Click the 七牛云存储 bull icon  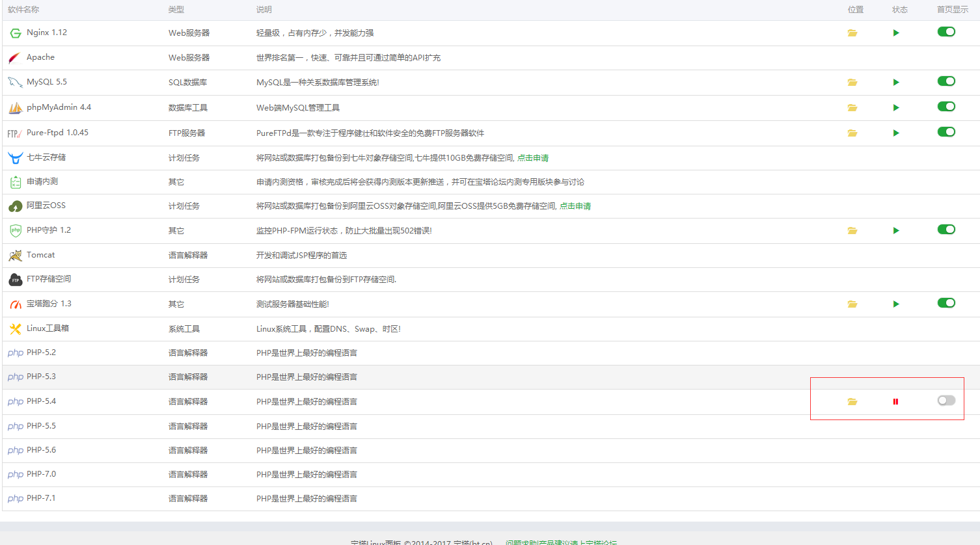tap(15, 158)
